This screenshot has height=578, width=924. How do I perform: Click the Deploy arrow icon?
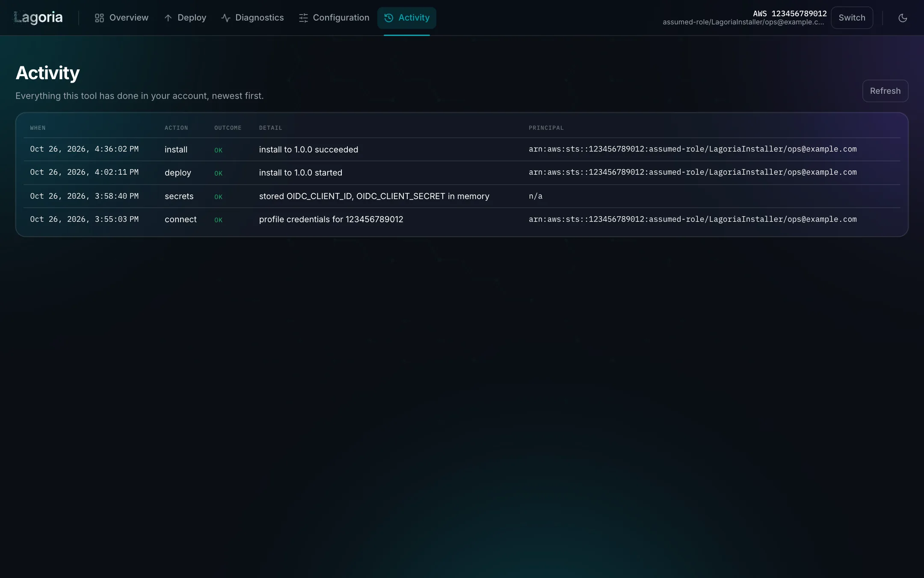pos(168,18)
